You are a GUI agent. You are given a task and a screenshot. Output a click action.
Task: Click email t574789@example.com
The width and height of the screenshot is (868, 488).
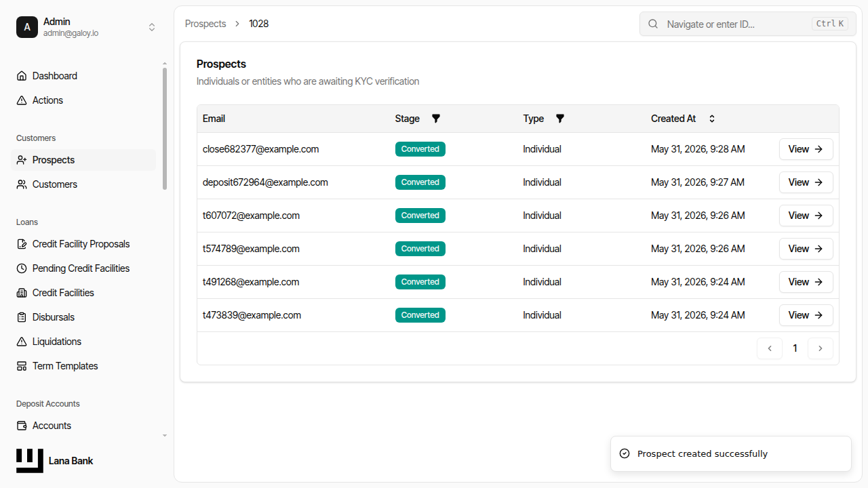[251, 249]
